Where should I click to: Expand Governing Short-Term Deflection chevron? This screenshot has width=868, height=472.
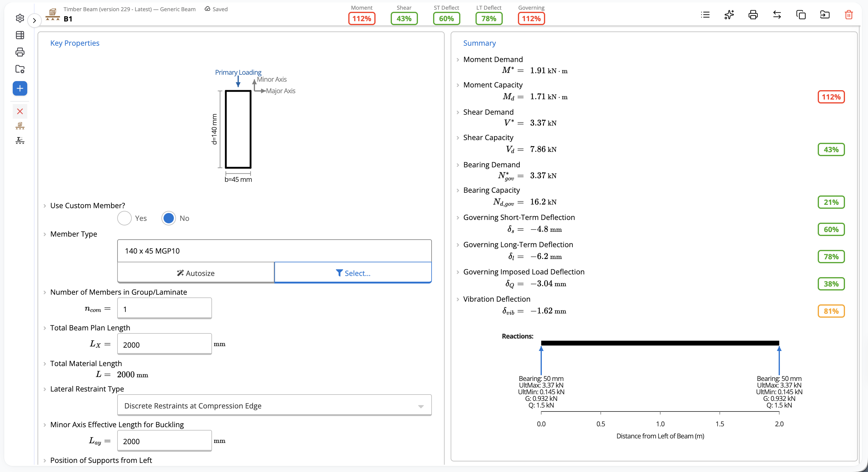[x=458, y=218]
